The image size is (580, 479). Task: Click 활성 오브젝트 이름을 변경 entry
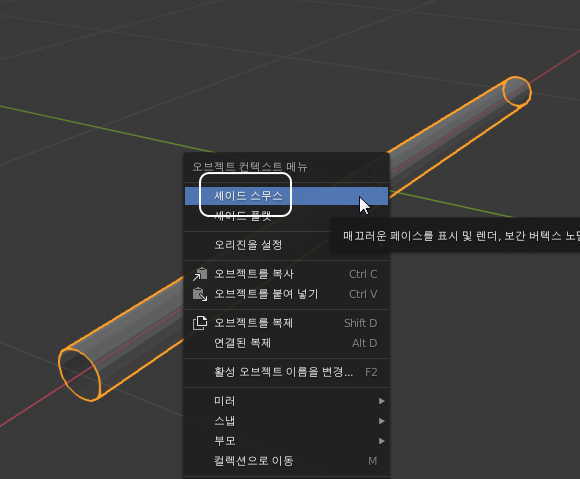tap(286, 372)
